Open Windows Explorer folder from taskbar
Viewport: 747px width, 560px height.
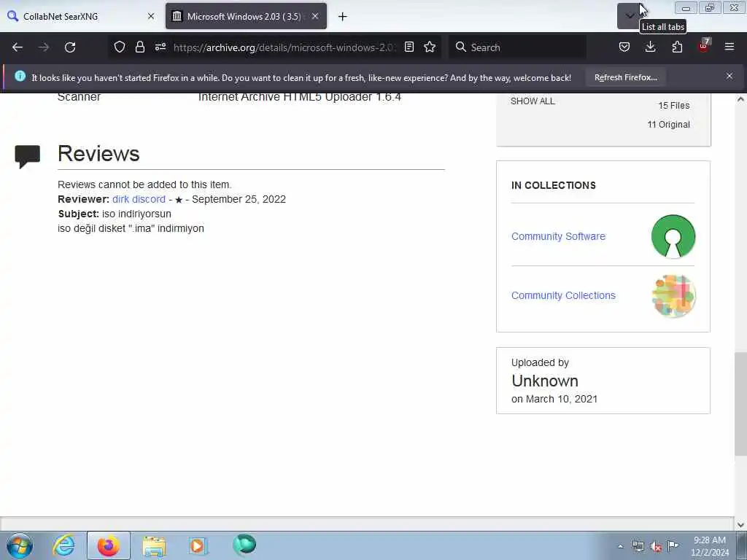[x=154, y=545]
